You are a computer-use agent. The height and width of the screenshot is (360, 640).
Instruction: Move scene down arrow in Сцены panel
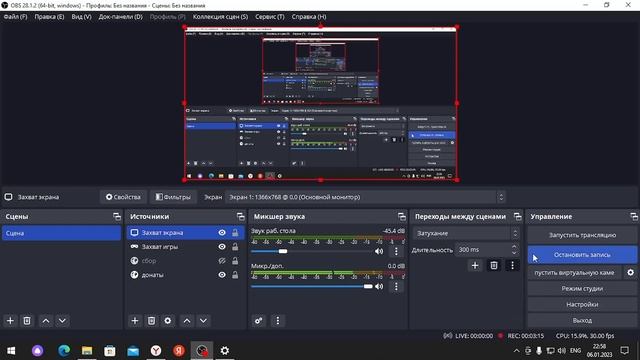tap(62, 321)
